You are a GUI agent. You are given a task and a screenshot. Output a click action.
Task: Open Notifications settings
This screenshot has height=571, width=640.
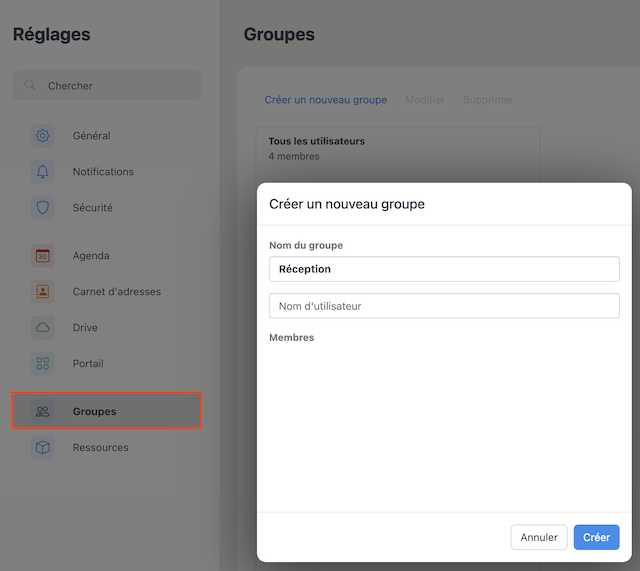coord(107,171)
